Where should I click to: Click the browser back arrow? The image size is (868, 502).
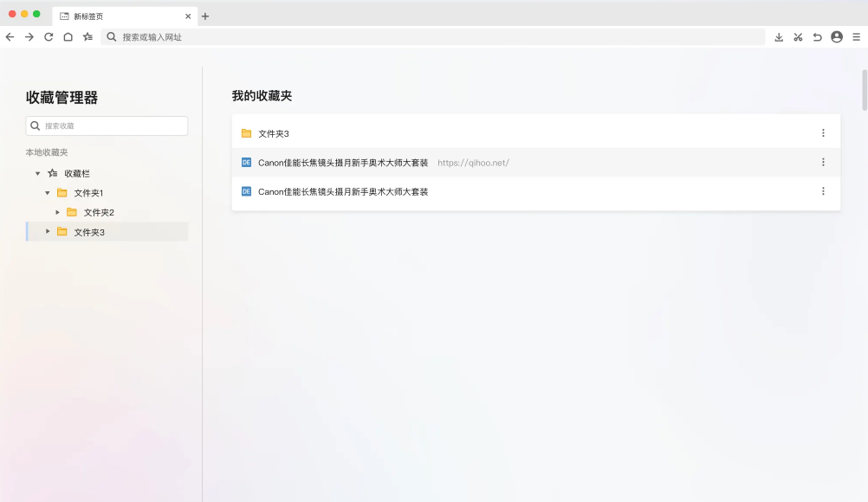click(10, 37)
